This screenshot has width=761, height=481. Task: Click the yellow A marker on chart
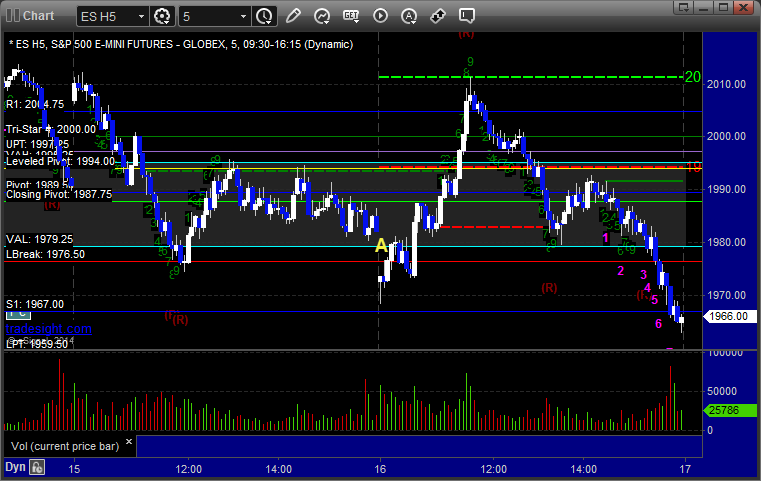(381, 246)
